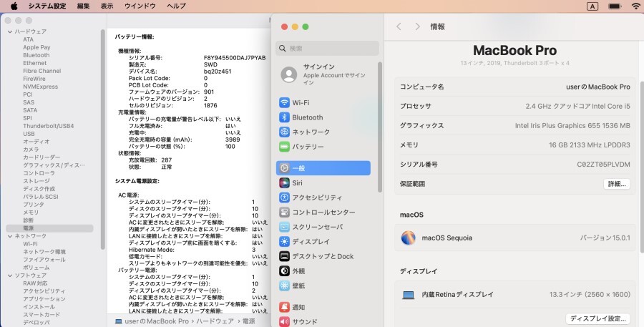
Task: Click the input source A icon in menu bar
Action: coord(592,6)
